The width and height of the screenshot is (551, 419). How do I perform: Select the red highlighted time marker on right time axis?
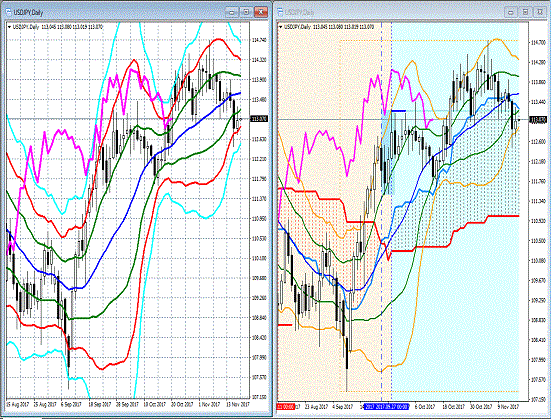point(286,407)
